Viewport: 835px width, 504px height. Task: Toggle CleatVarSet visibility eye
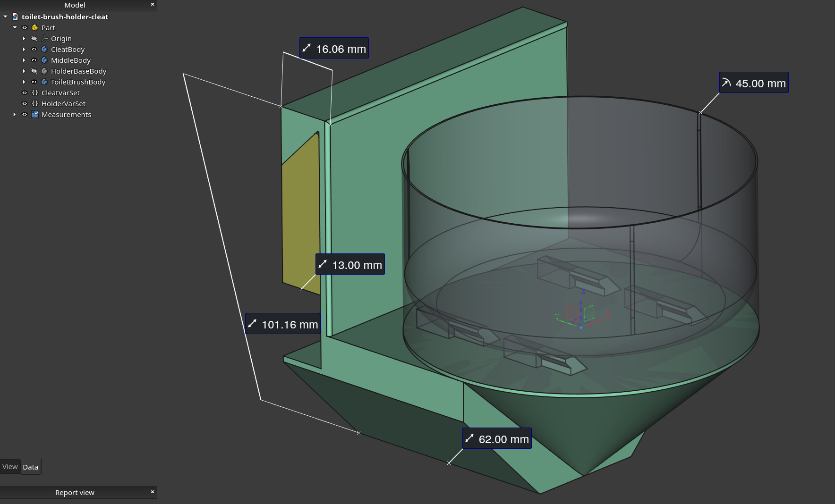(25, 92)
